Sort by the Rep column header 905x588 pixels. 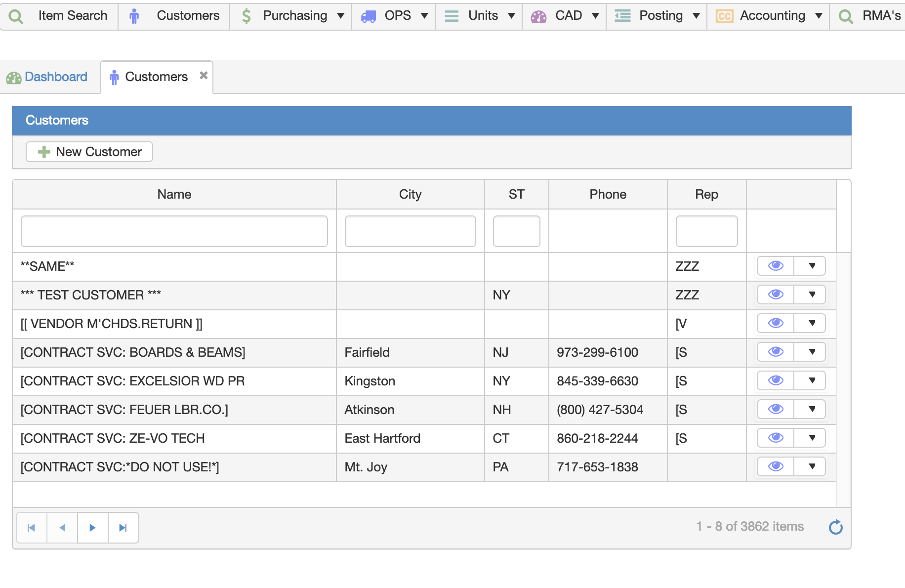pyautogui.click(x=707, y=194)
